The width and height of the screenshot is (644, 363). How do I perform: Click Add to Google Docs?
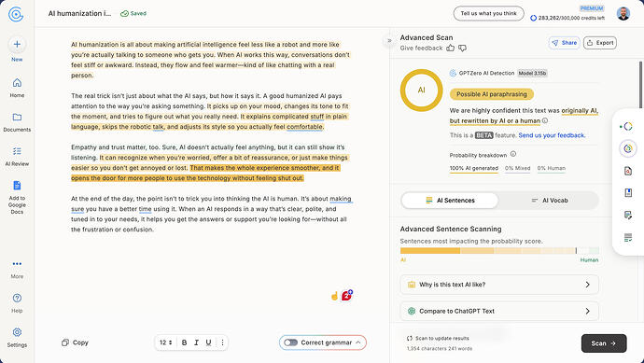17,197
